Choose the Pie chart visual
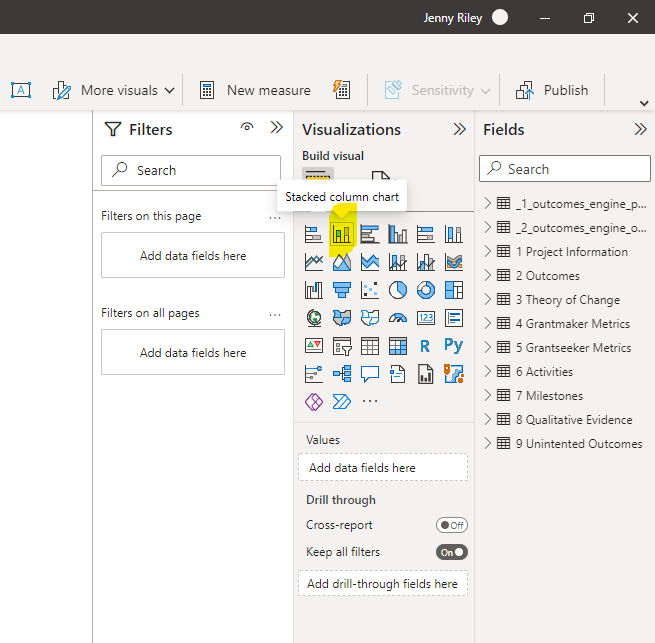Screen dimensions: 655x643 point(398,290)
